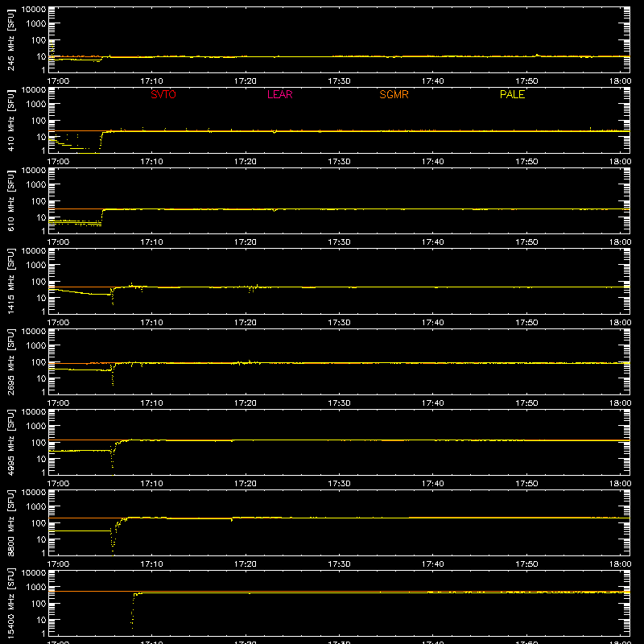Select the 410 MHz [SFU] axis title
Screen dimensions: 644x644
pos(11,121)
